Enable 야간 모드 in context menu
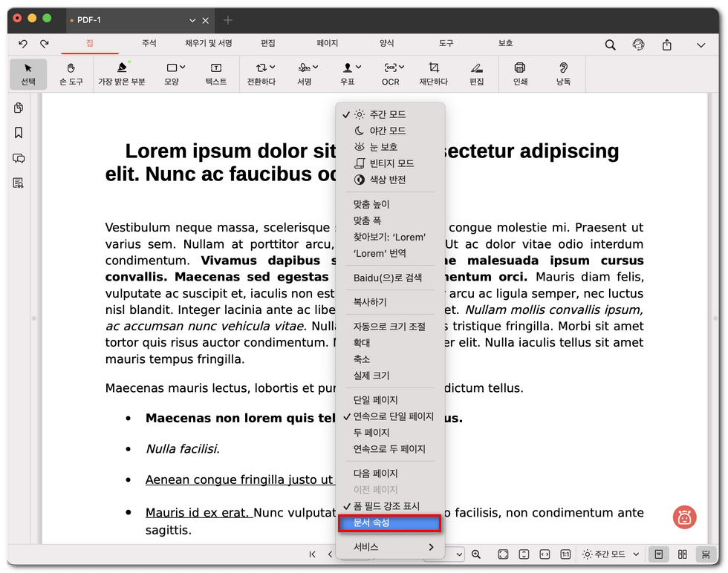Viewport: 728px width, 573px height. tap(388, 131)
